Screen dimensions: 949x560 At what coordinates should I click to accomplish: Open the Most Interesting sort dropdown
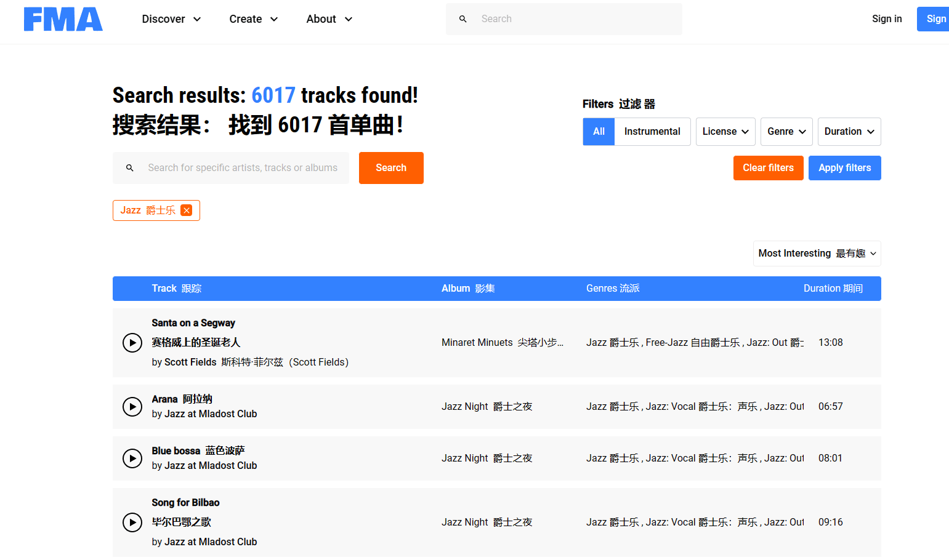(x=817, y=253)
